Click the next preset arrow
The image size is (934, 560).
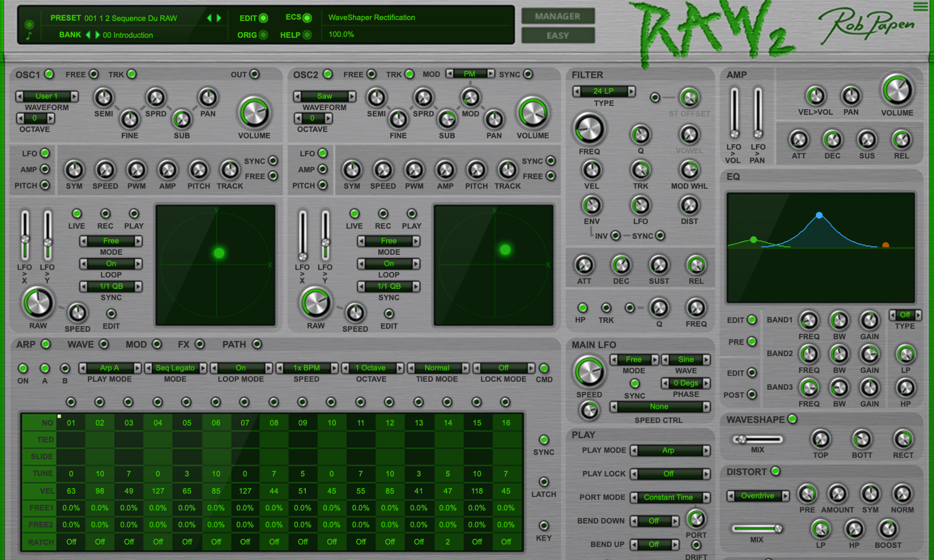point(219,18)
